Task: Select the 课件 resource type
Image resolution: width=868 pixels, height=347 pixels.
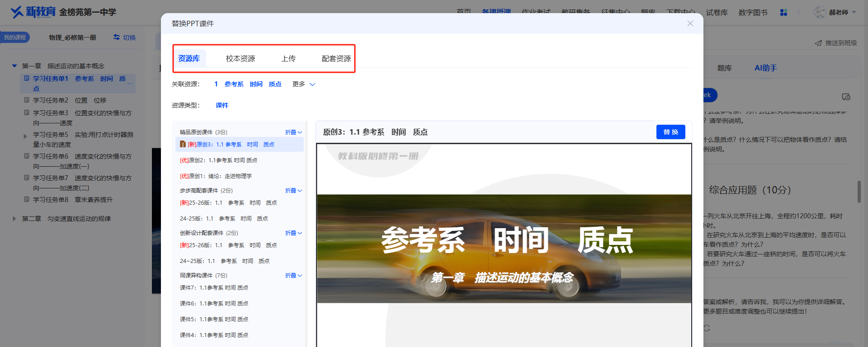Action: 222,105
